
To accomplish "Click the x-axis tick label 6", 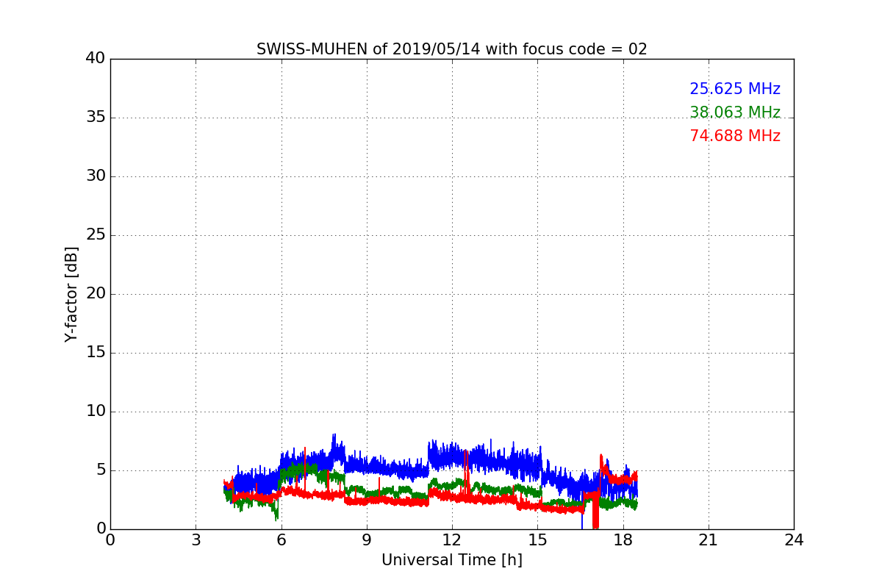I will click(x=281, y=540).
